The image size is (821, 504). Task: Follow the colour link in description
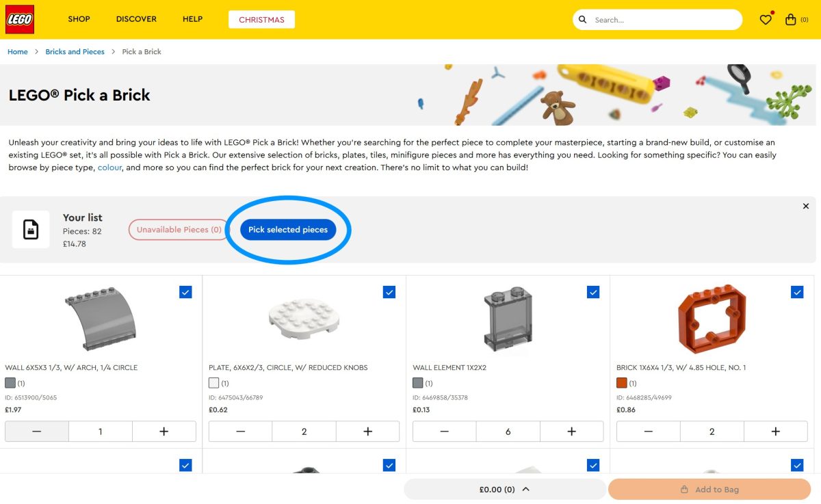(x=109, y=168)
